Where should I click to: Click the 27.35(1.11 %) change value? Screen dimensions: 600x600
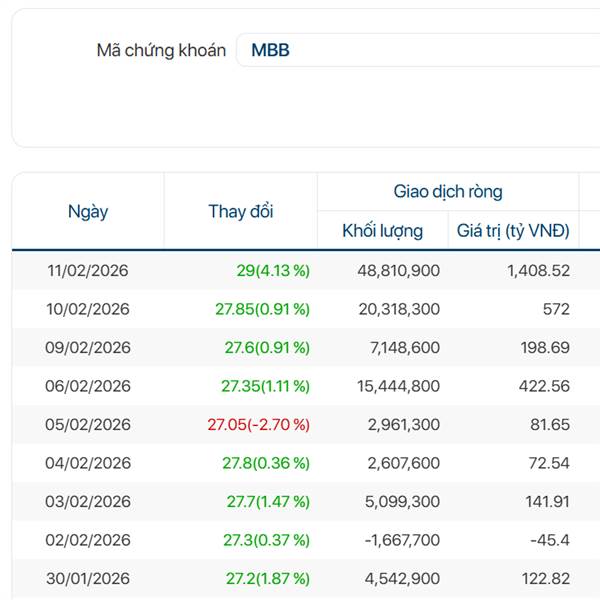tap(265, 386)
